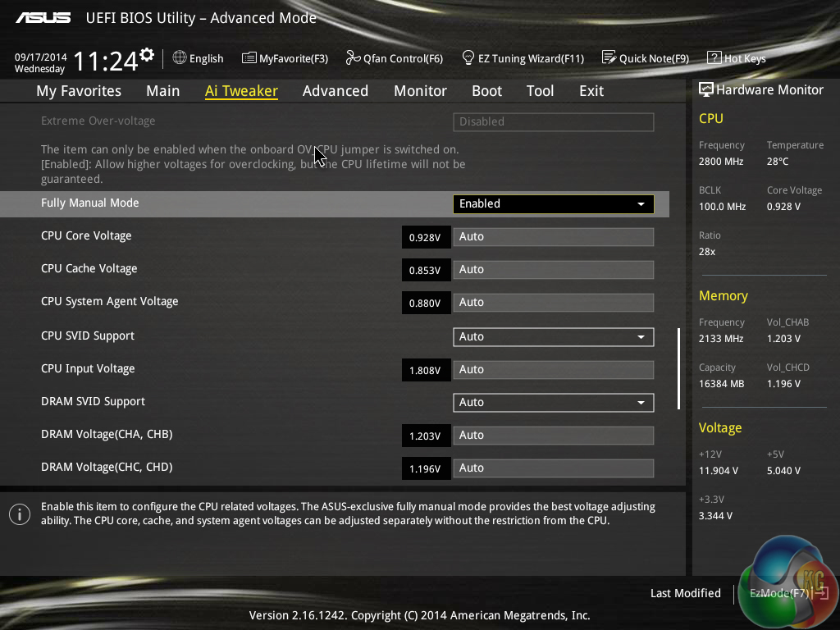Click the Hardware Monitor screen icon

[x=706, y=89]
